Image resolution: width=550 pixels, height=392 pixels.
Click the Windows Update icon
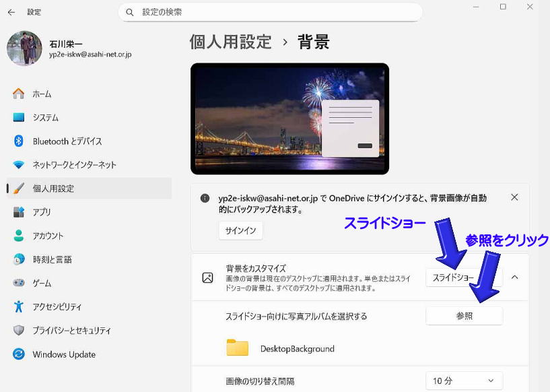coord(19,354)
